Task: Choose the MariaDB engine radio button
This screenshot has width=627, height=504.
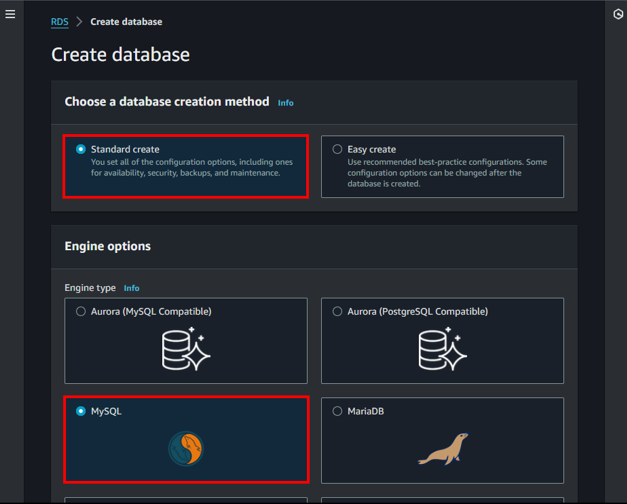Action: (x=337, y=411)
